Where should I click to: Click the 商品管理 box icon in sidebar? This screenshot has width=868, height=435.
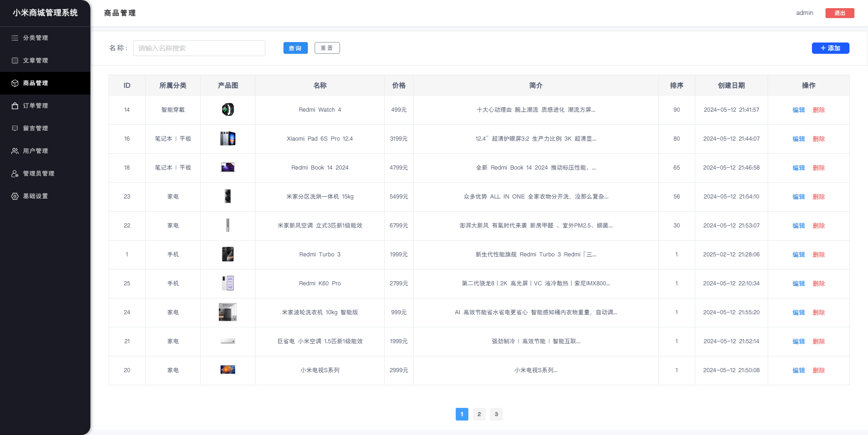[x=15, y=83]
